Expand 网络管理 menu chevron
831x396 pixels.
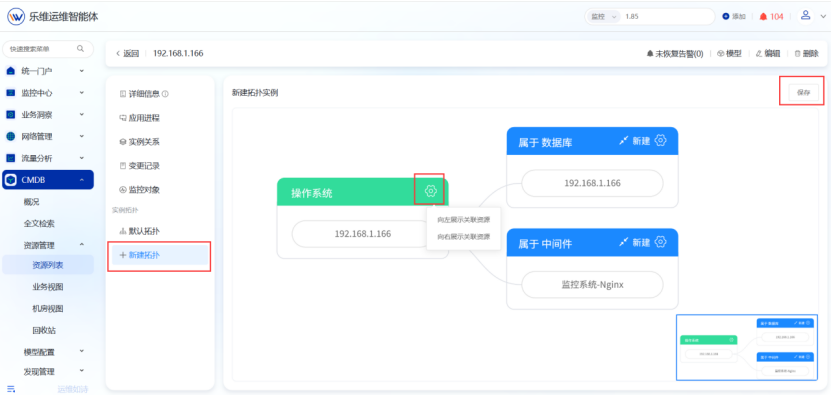[x=82, y=136]
